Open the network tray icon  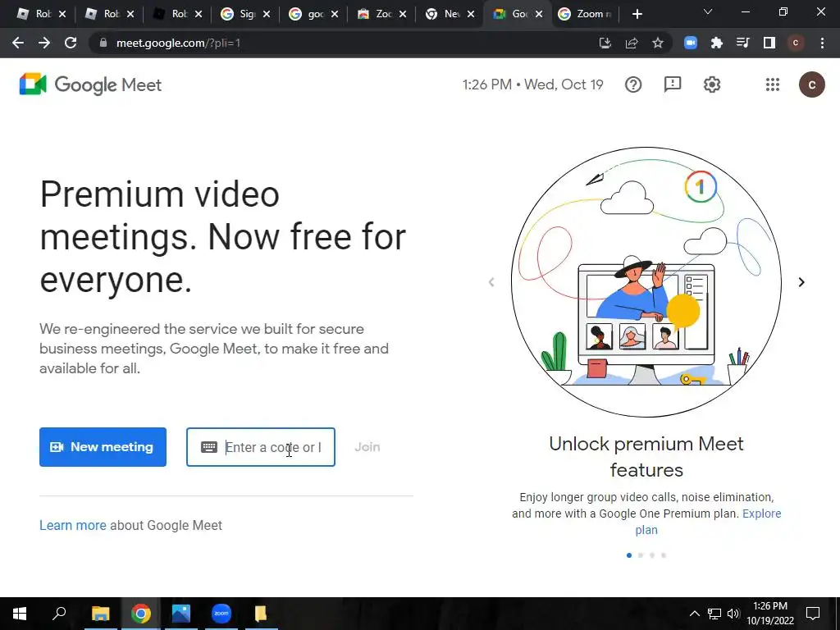[714, 614]
